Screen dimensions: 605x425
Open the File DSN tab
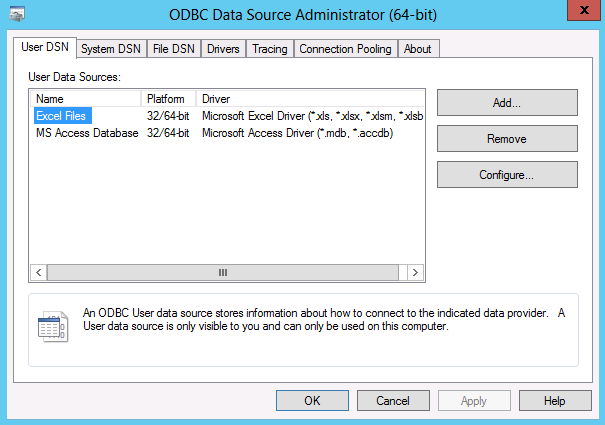click(174, 49)
